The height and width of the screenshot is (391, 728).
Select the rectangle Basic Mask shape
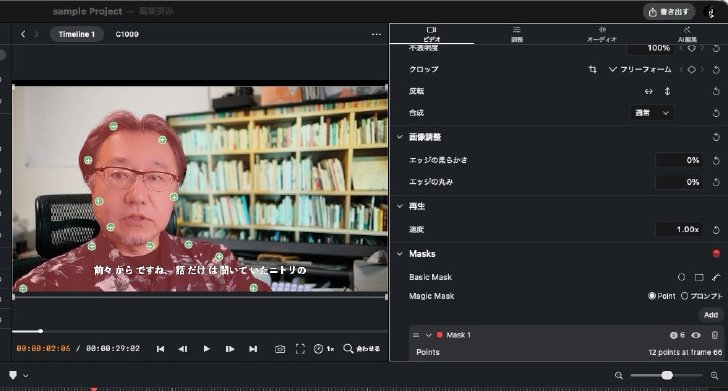click(x=699, y=277)
